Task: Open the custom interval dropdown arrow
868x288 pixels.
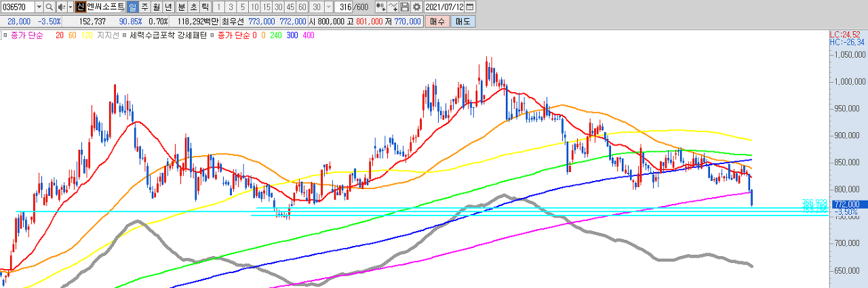Action: (329, 7)
